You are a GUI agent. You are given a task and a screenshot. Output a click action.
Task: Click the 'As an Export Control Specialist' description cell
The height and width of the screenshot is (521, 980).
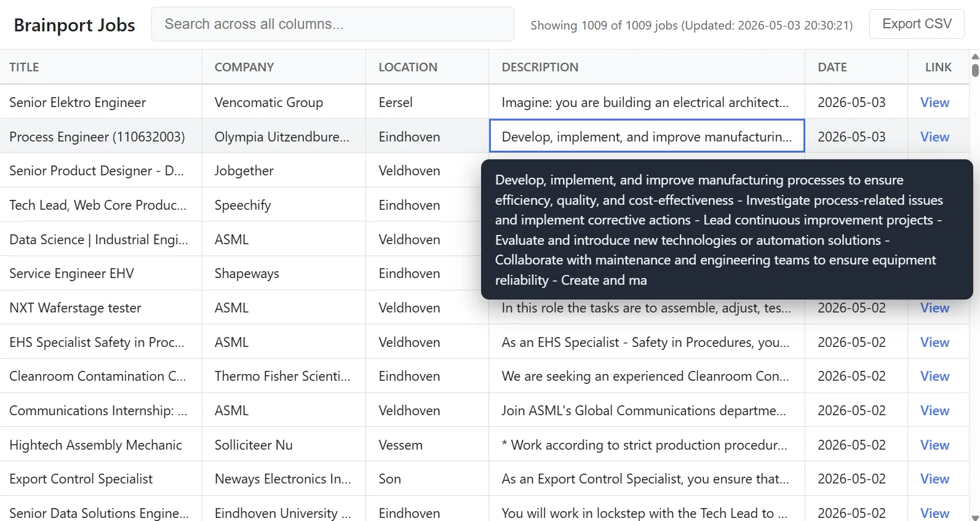[x=647, y=479]
